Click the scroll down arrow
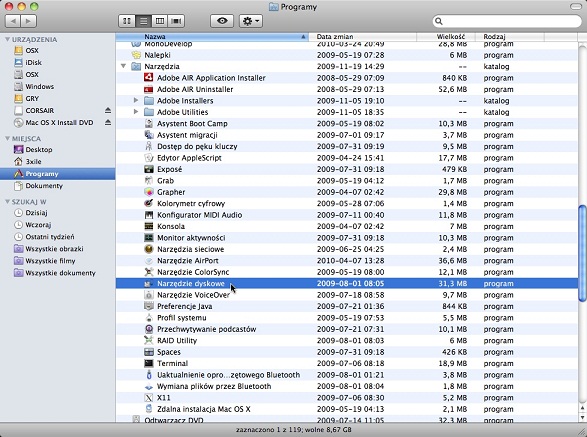The height and width of the screenshot is (437, 587). point(582,417)
